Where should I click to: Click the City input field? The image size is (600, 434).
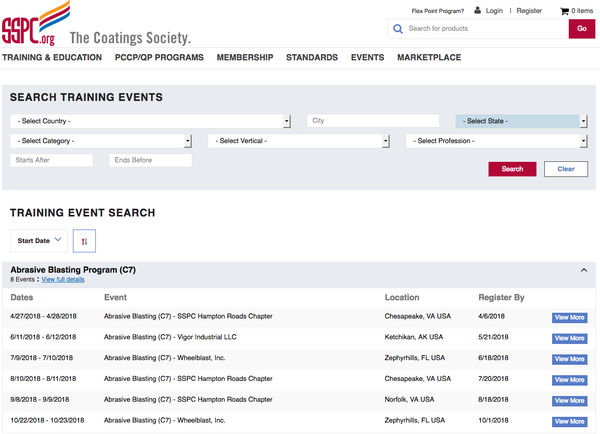373,121
